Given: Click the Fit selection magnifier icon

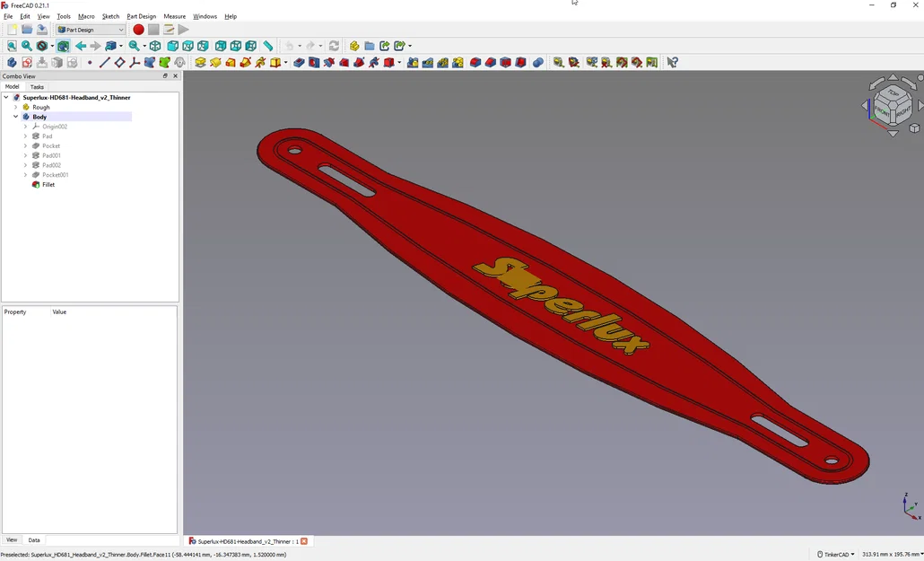Looking at the screenshot, I should click(x=27, y=46).
